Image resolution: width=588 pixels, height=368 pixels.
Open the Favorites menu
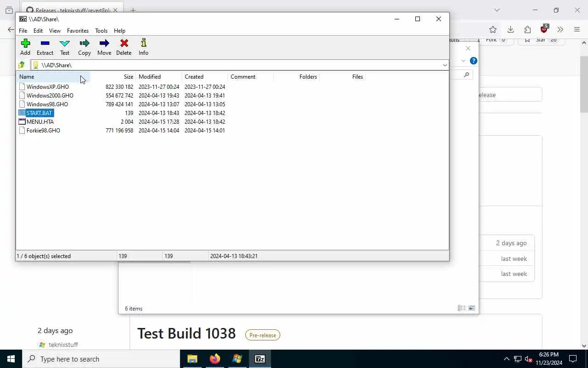[x=78, y=31]
